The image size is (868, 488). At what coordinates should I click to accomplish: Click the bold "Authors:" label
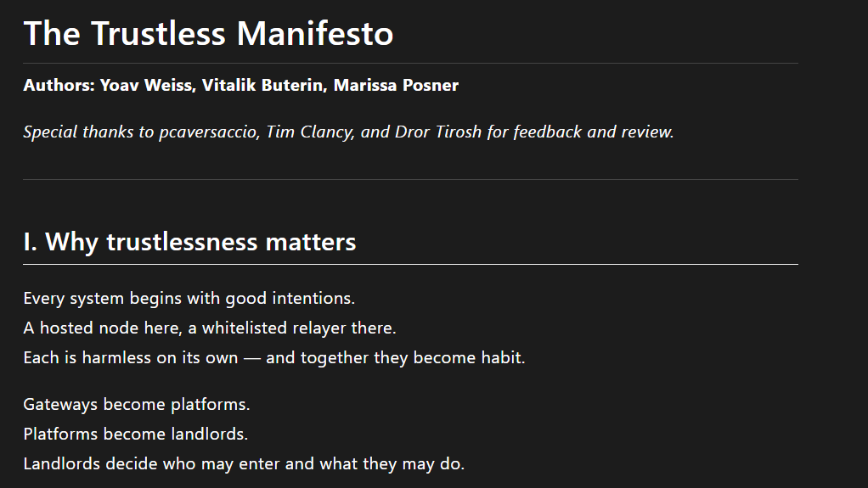tap(59, 86)
